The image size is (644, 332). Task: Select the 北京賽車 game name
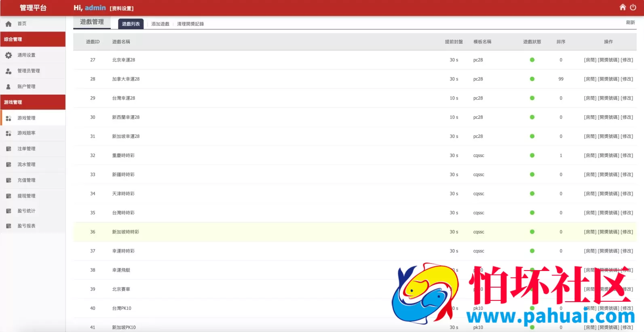121,289
